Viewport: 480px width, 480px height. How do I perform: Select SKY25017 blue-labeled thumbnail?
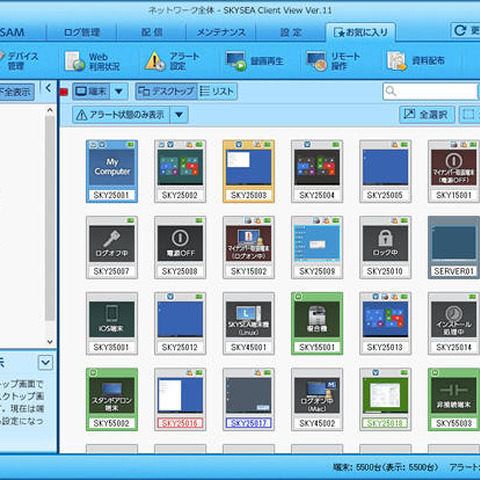tap(249, 399)
